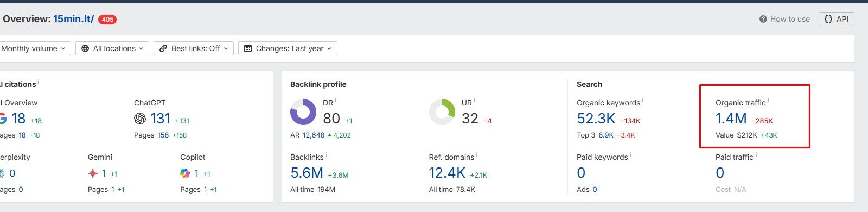Click the All time 78.4K text
The height and width of the screenshot is (212, 868).
(452, 190)
